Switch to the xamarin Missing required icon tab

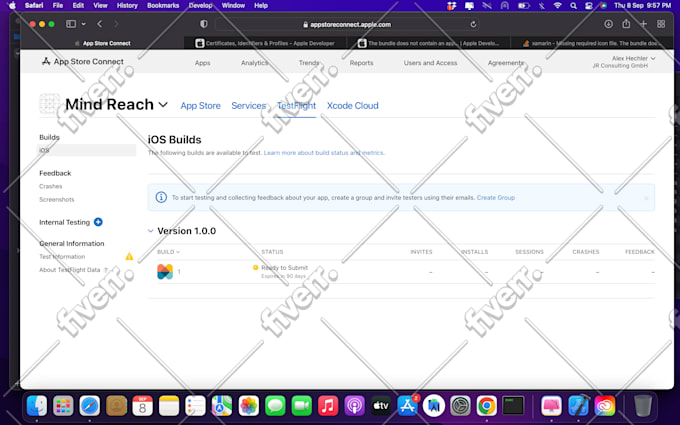click(x=592, y=43)
